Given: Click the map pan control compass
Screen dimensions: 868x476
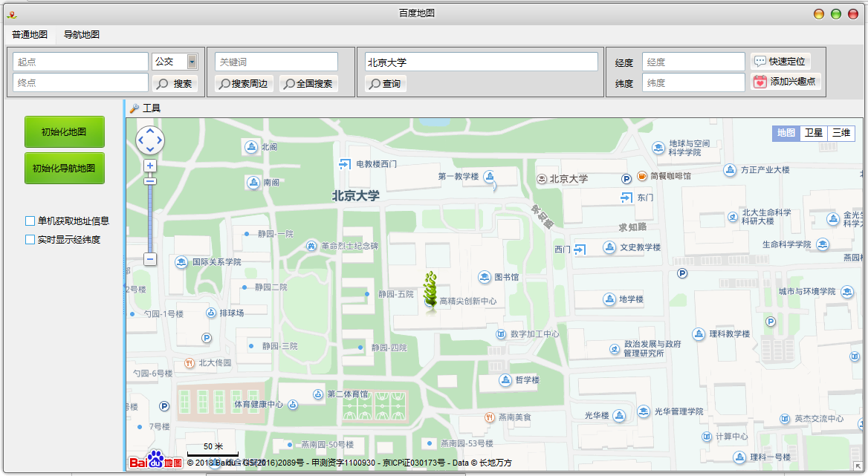Looking at the screenshot, I should click(x=150, y=140).
